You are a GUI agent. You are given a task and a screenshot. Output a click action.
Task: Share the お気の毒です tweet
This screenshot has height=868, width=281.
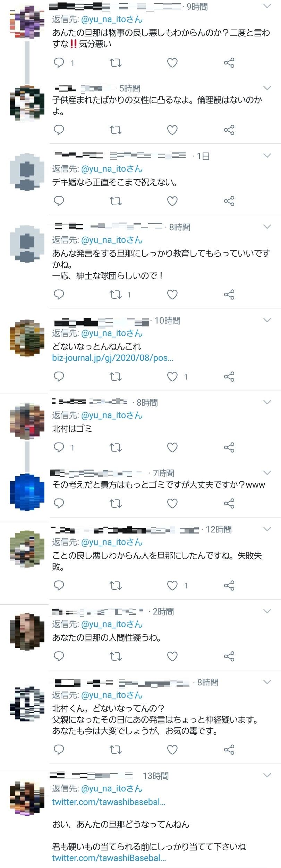click(x=229, y=750)
